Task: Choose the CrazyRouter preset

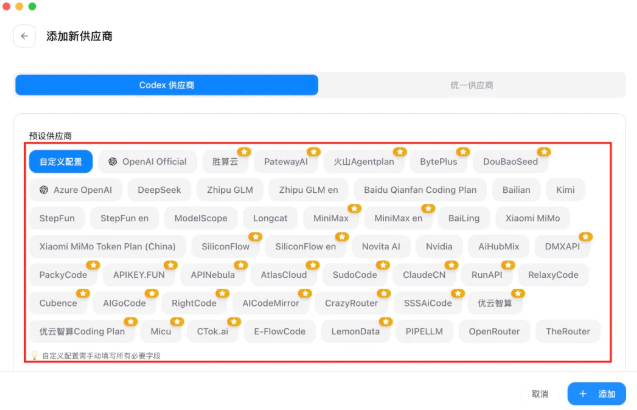Action: pos(351,303)
